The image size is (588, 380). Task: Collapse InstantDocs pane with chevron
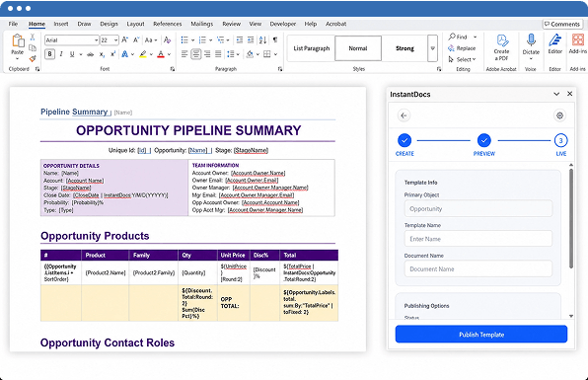click(556, 94)
